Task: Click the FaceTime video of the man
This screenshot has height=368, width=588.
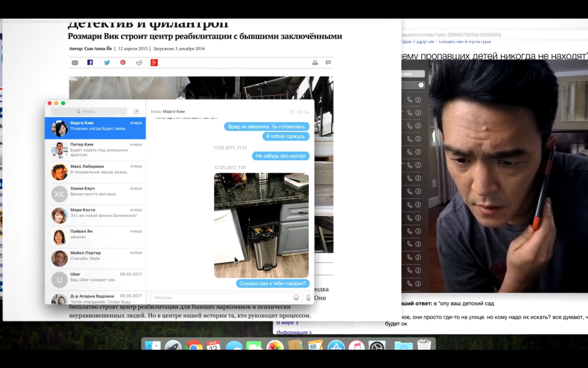Action: point(507,175)
